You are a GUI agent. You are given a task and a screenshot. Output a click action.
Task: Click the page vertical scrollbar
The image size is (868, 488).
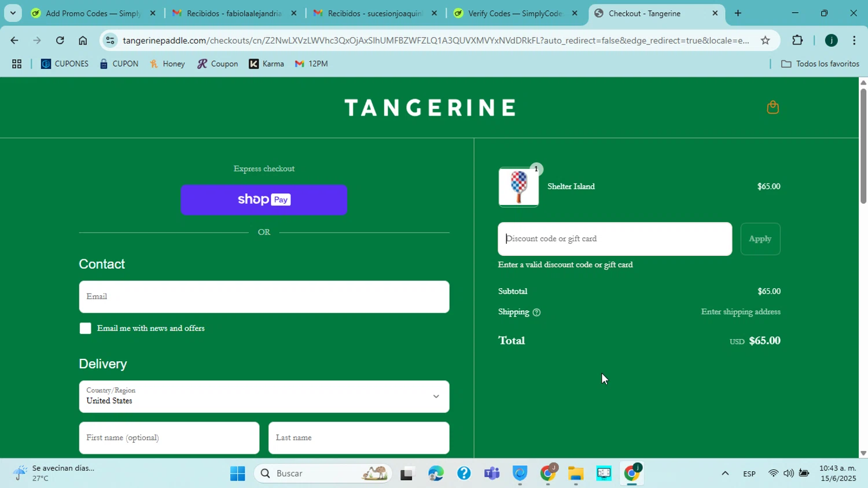[863, 146]
